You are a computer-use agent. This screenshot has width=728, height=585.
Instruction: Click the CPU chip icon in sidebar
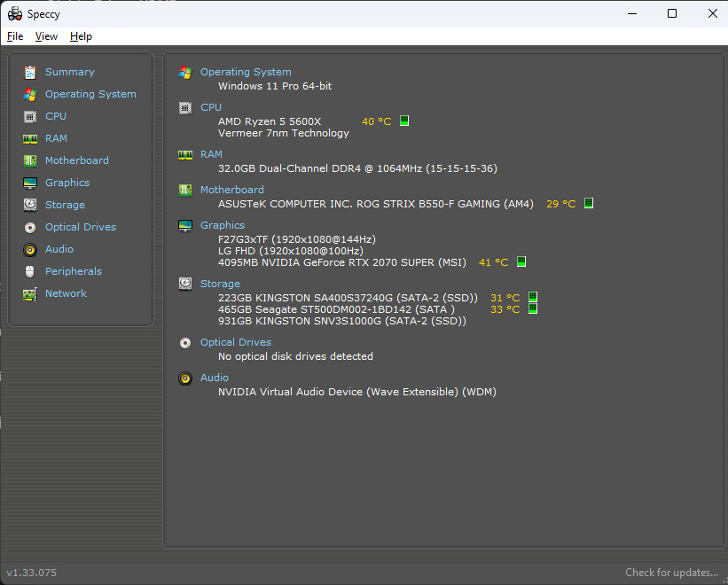click(30, 116)
